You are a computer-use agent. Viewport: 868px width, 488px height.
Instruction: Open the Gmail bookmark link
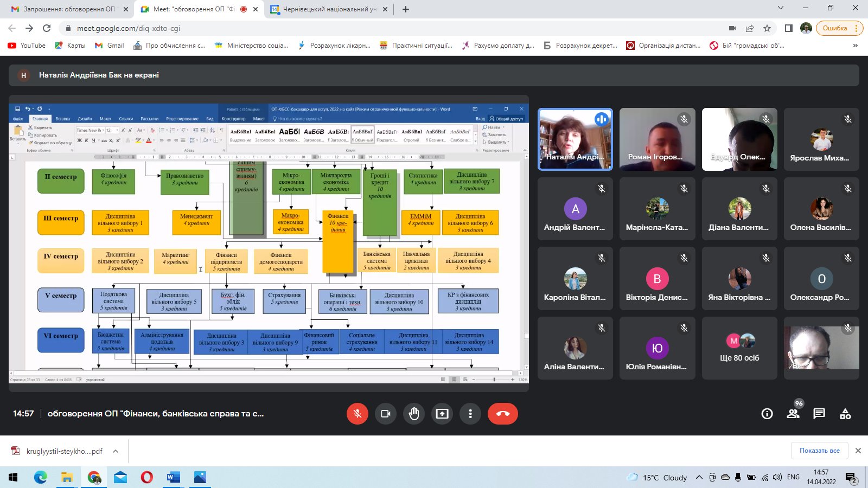click(x=110, y=46)
